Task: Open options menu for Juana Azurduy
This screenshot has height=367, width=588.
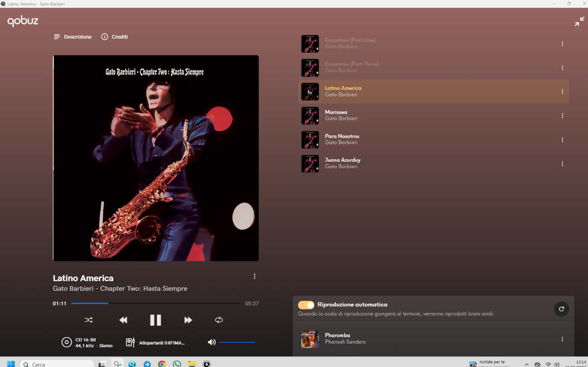Action: [562, 164]
